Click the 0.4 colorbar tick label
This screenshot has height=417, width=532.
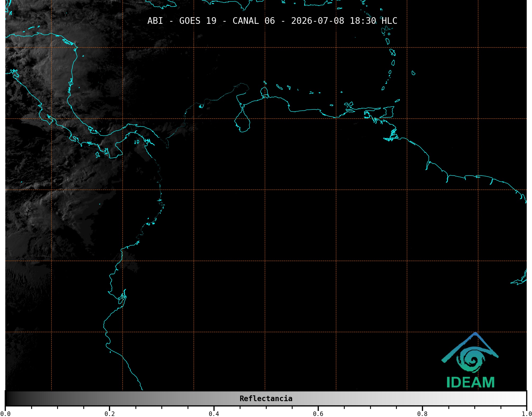pos(214,414)
